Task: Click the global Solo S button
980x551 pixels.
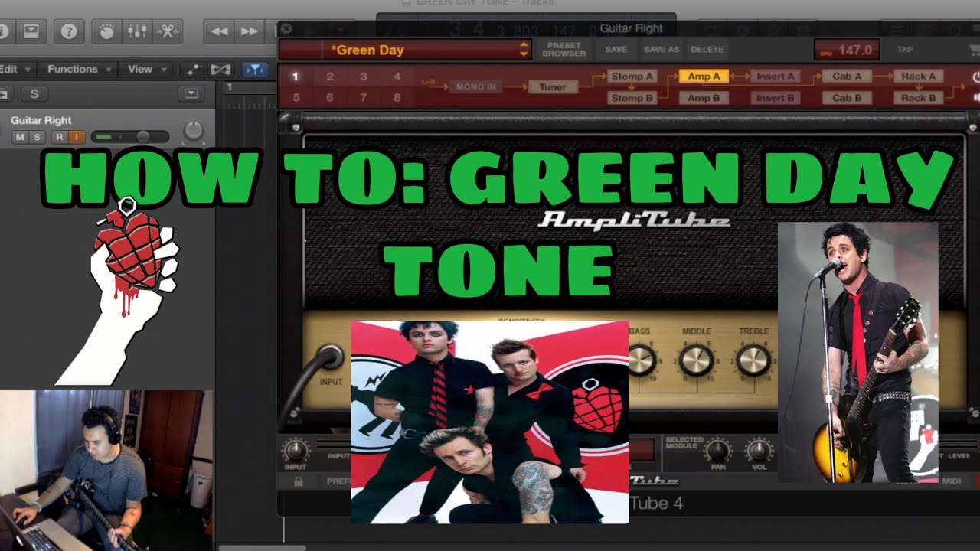Action: 34,94
